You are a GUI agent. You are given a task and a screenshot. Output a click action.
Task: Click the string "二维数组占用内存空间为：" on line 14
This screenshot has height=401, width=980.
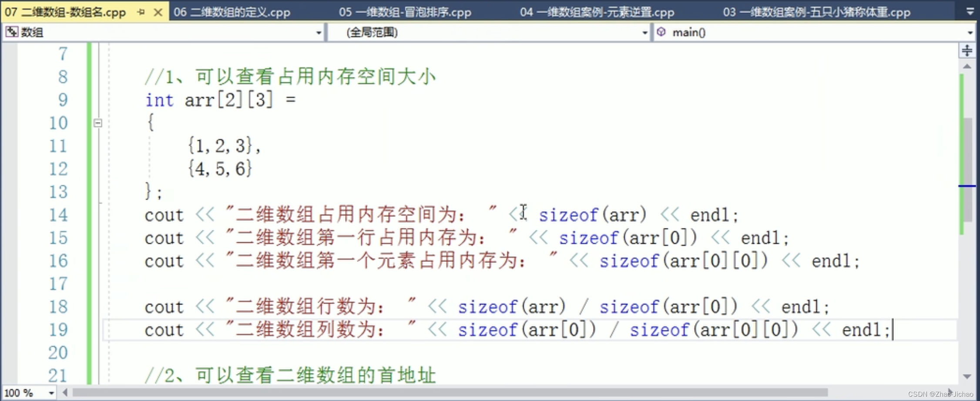tap(361, 214)
